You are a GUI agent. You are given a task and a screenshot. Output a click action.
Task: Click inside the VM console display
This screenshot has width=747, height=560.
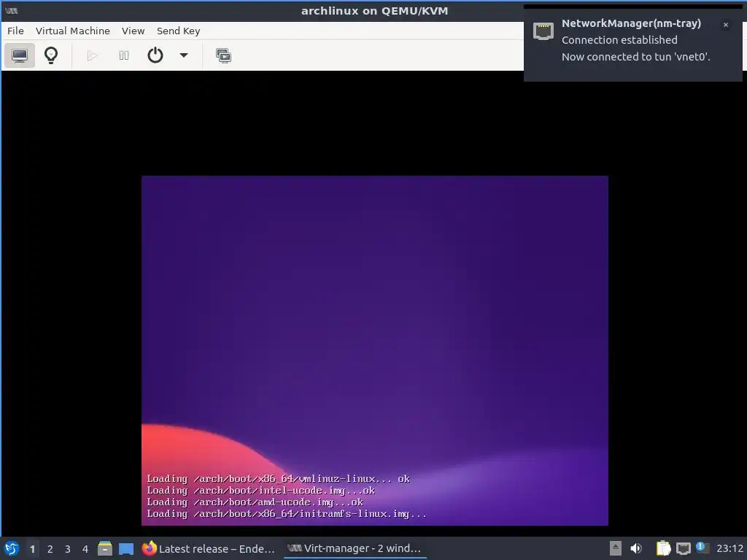(x=374, y=351)
